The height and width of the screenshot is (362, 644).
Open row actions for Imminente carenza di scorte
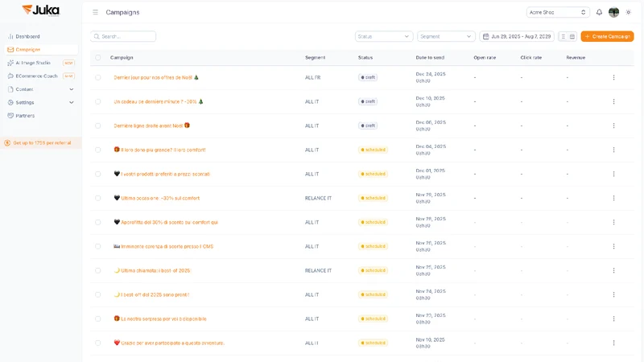click(613, 246)
